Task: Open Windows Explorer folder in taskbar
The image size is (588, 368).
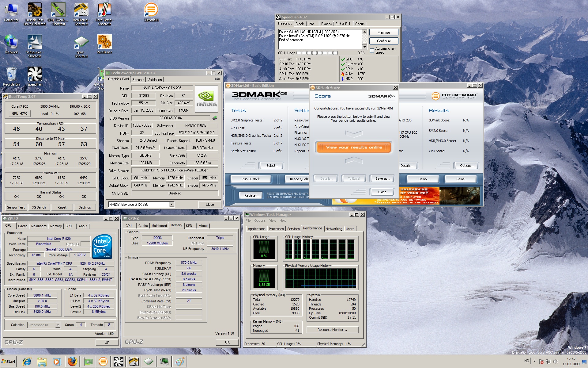Action: tap(42, 362)
